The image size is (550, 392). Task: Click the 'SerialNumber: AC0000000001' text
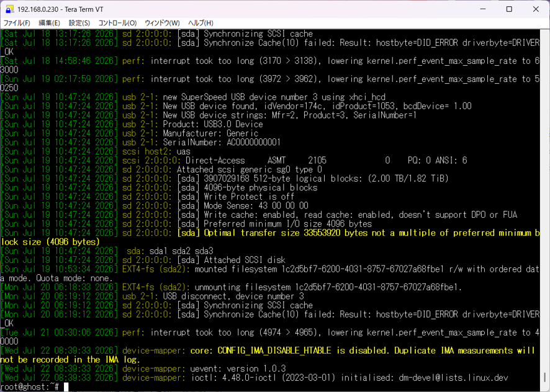click(x=222, y=143)
